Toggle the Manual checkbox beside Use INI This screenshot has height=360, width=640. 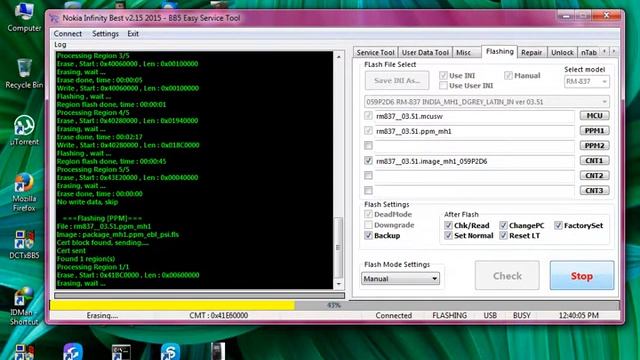click(508, 76)
